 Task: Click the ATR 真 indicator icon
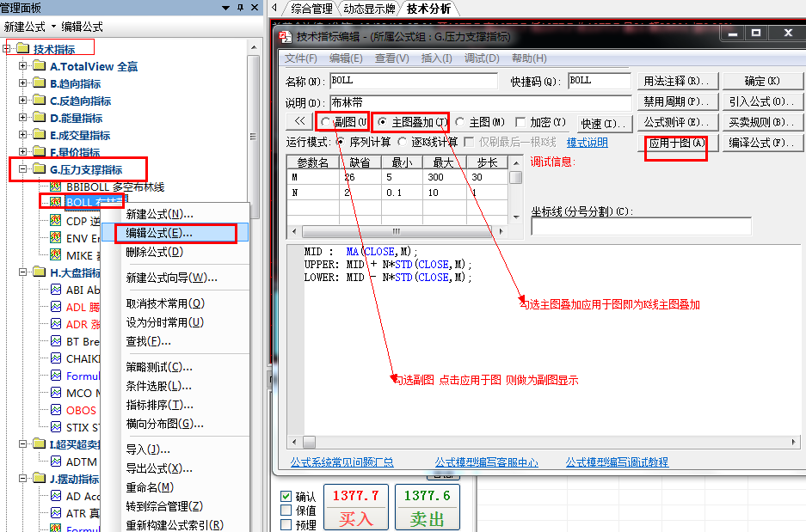tap(56, 513)
